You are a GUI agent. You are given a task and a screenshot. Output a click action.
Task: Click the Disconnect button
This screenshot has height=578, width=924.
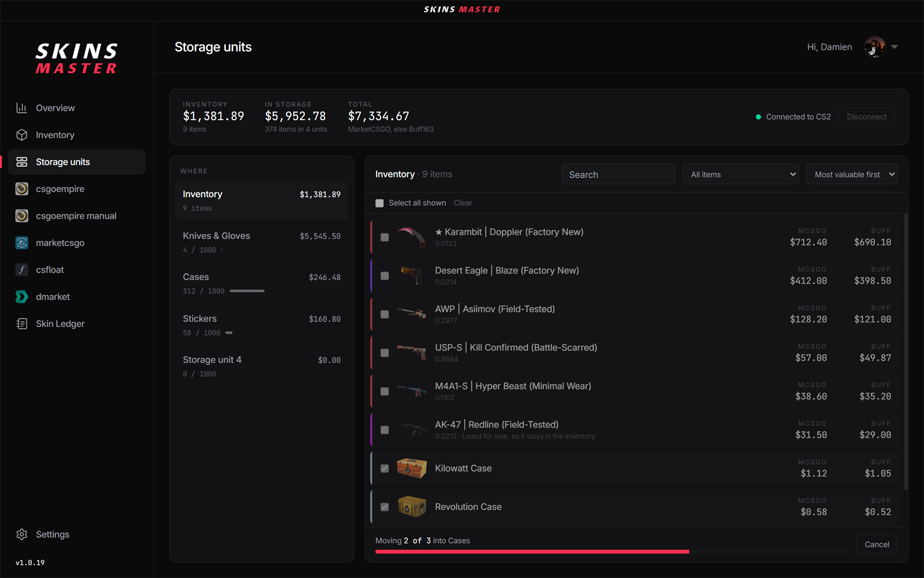[866, 117]
